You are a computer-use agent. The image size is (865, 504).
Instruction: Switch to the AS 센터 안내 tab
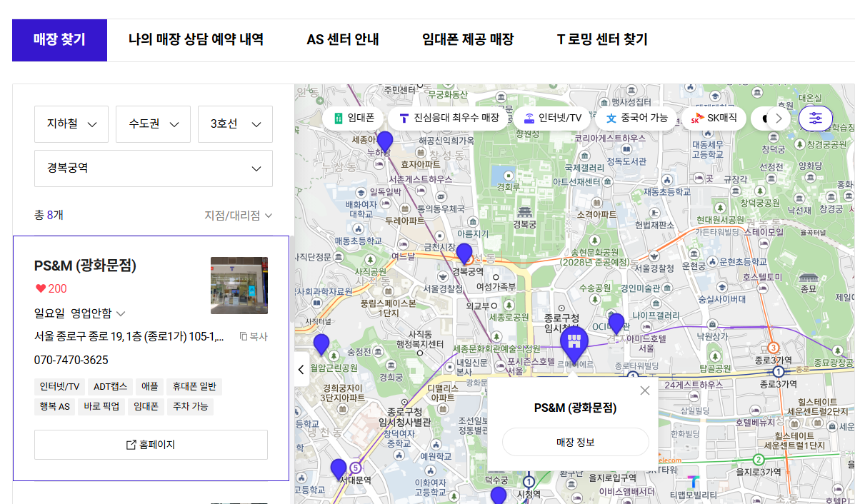pos(343,40)
